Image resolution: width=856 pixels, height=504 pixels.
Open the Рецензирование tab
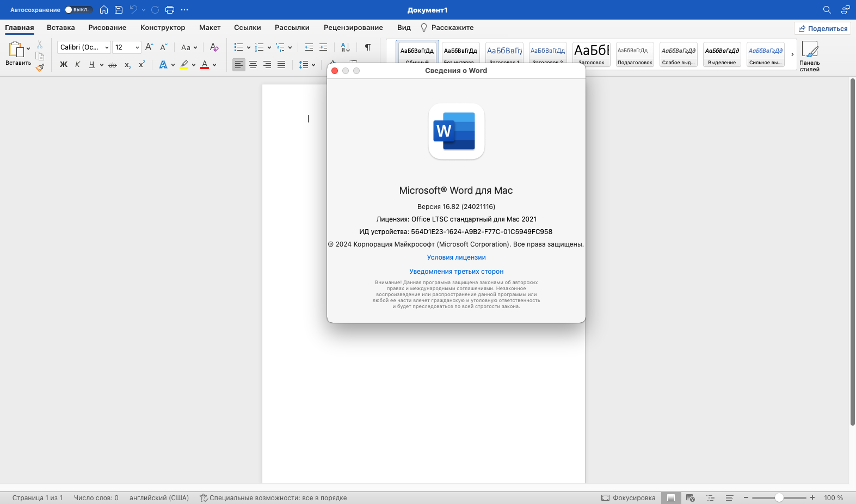pyautogui.click(x=353, y=28)
